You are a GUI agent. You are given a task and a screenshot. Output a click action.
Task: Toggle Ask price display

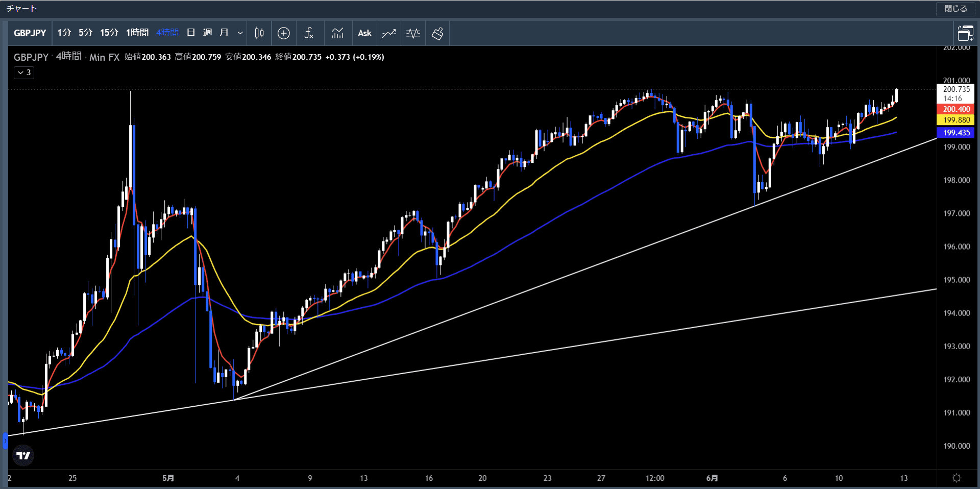point(364,33)
